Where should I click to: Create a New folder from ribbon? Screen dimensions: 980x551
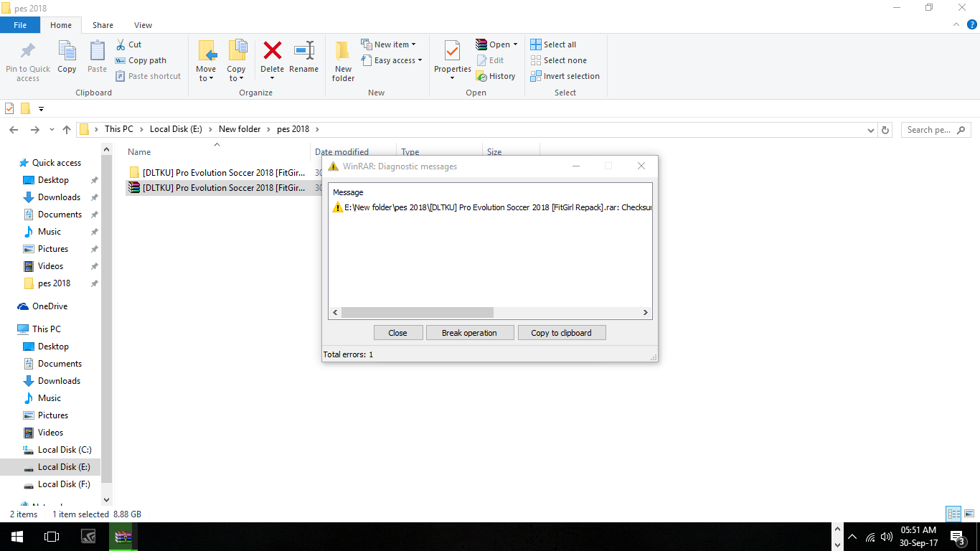[x=343, y=61]
